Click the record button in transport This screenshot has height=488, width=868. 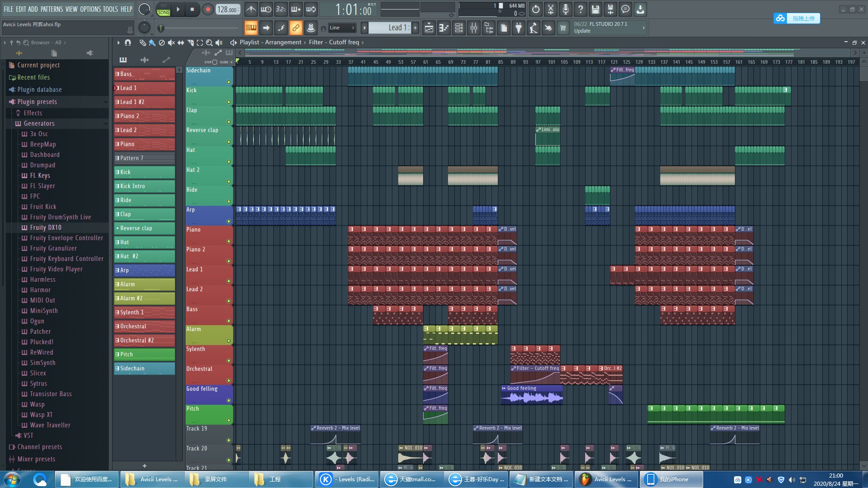coord(208,9)
